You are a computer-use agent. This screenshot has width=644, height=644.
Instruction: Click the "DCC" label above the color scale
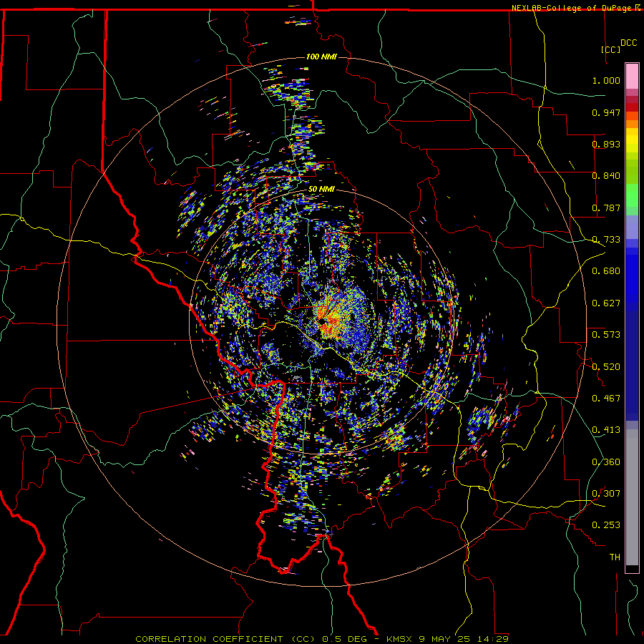(628, 43)
